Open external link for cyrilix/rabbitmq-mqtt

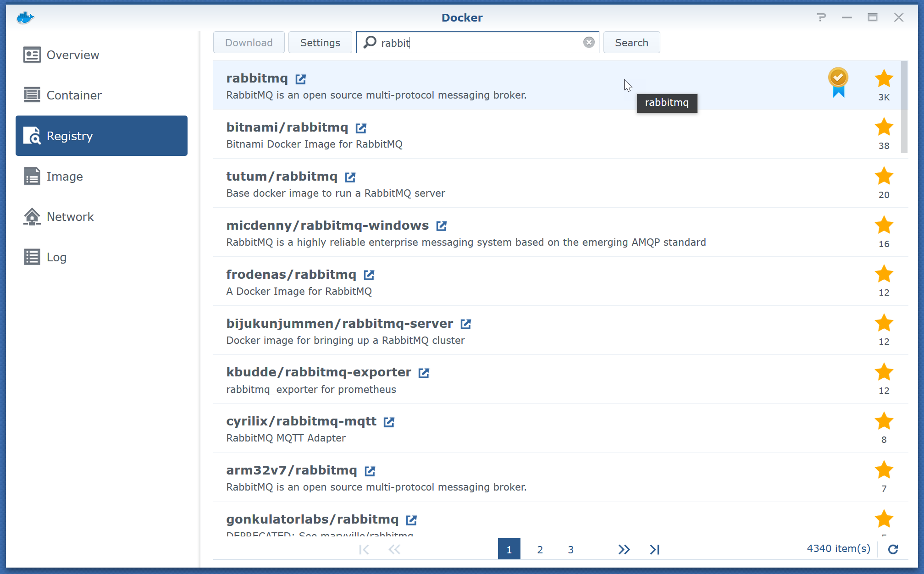[389, 422]
